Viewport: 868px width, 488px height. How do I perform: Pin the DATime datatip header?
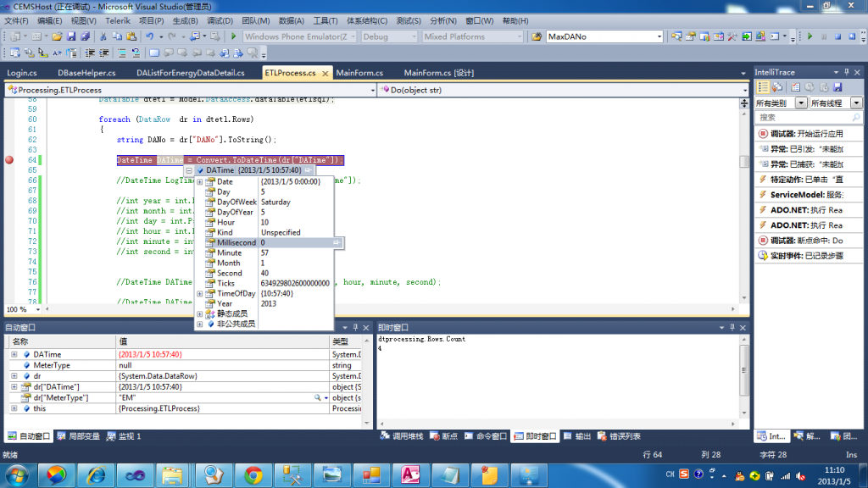pyautogui.click(x=309, y=170)
